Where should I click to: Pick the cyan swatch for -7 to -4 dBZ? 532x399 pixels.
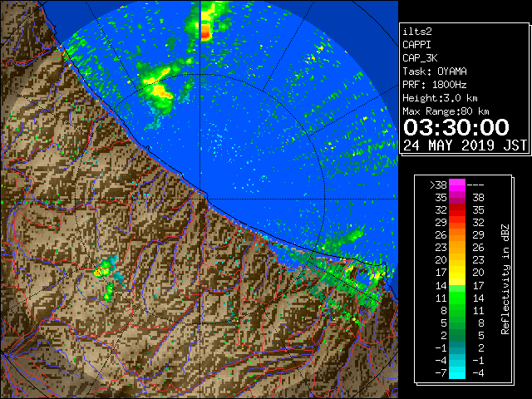tap(457, 373)
